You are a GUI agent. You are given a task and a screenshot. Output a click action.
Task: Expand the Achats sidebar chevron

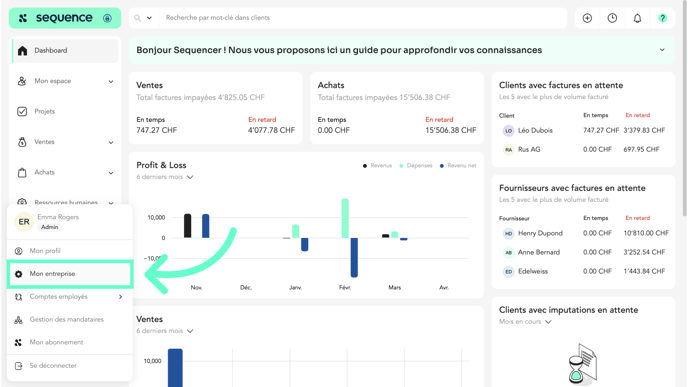tap(111, 173)
